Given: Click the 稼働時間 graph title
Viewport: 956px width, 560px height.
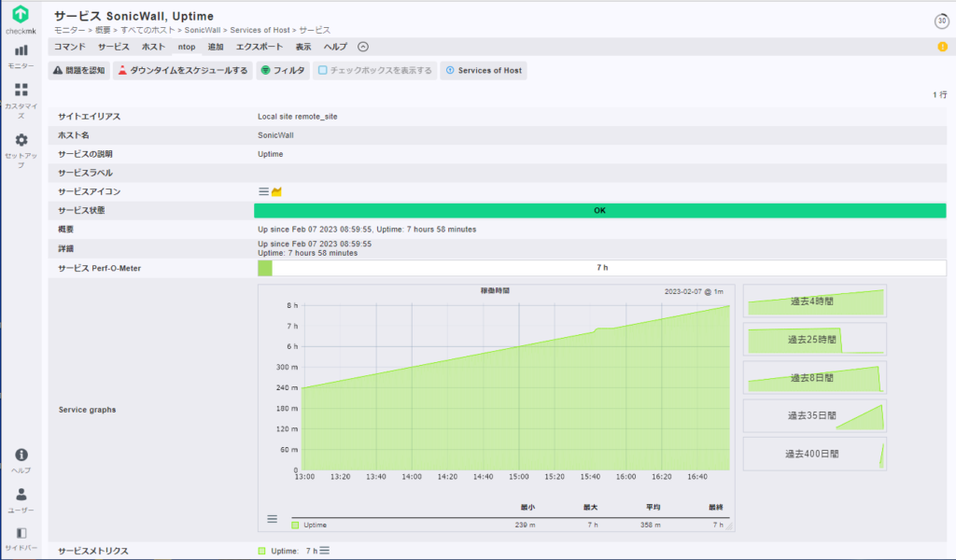Looking at the screenshot, I should (495, 291).
